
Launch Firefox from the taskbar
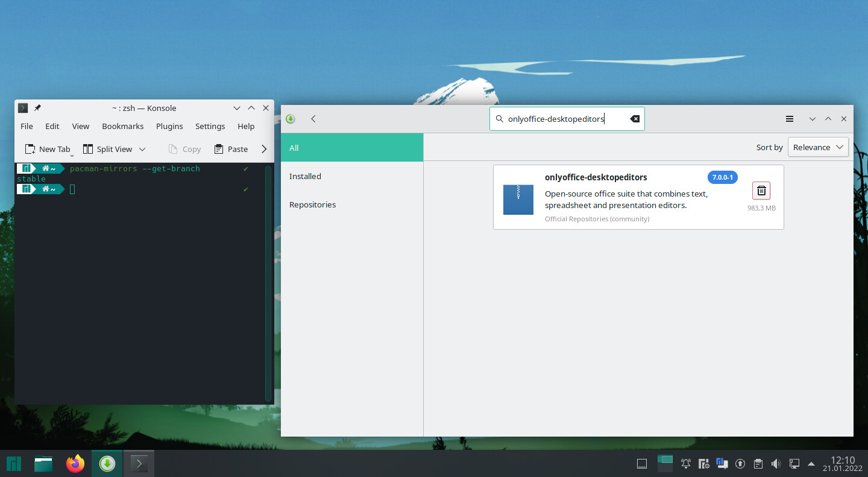point(75,463)
